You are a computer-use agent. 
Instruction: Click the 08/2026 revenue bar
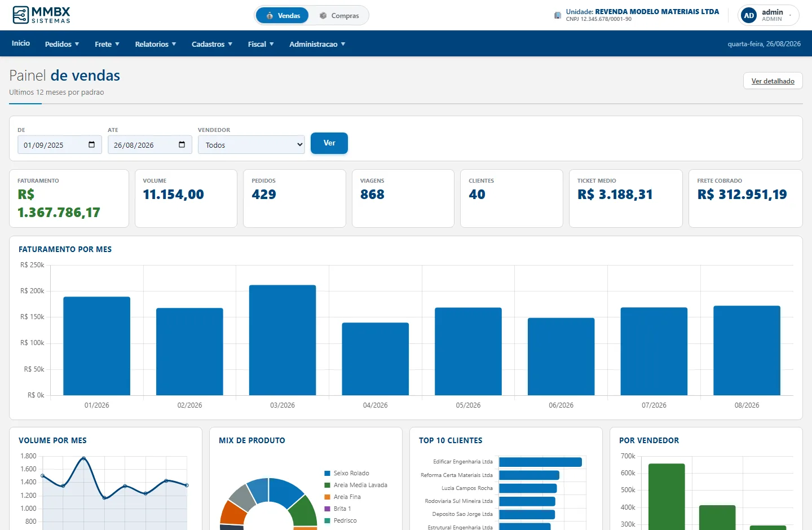pos(747,351)
